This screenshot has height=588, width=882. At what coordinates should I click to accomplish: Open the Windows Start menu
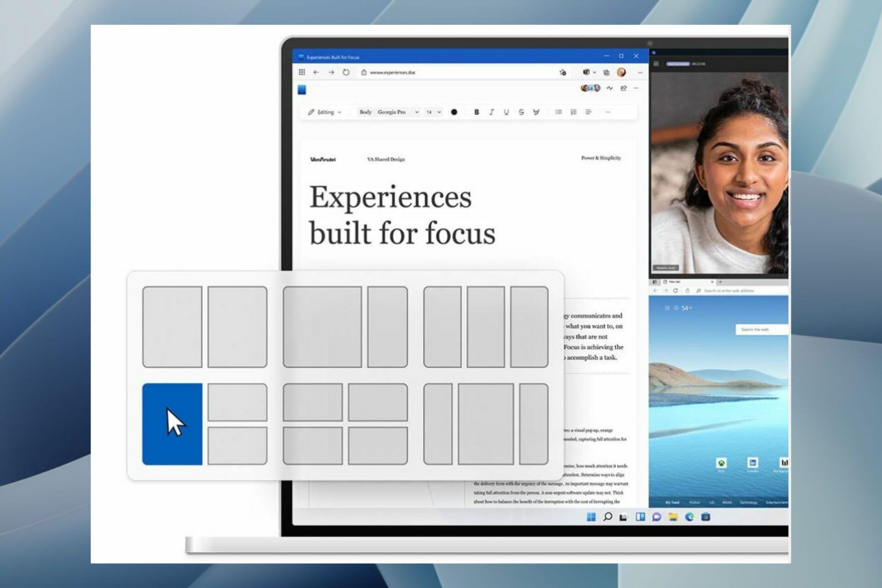591,517
